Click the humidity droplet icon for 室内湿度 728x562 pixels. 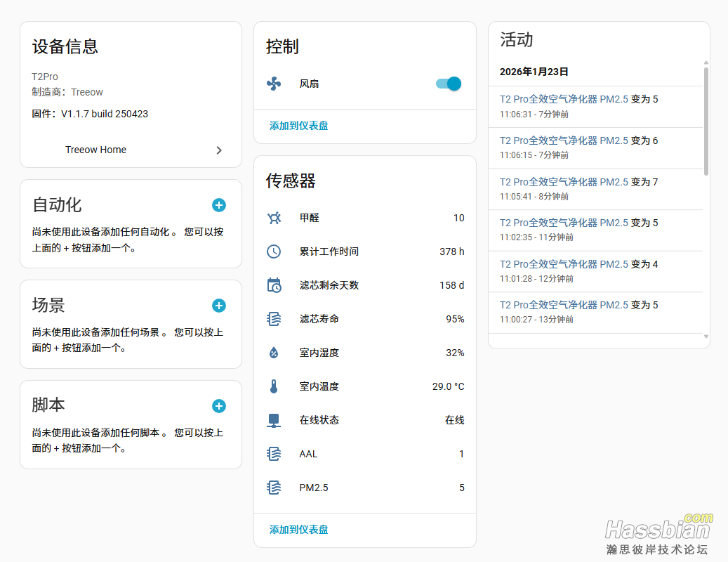pos(274,353)
